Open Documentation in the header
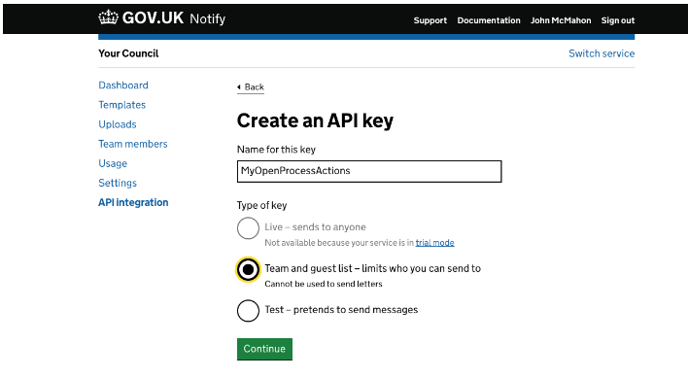 (489, 20)
